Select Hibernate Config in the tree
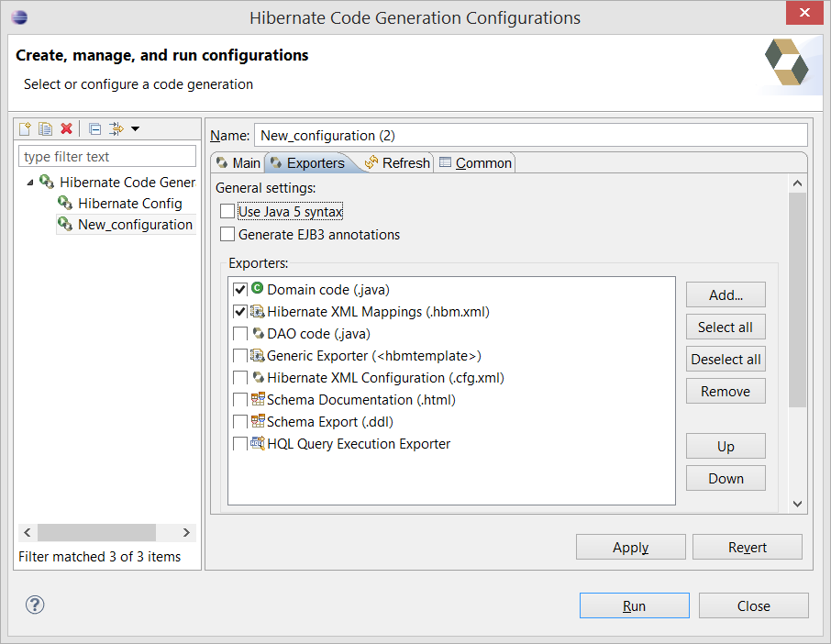 tap(130, 203)
